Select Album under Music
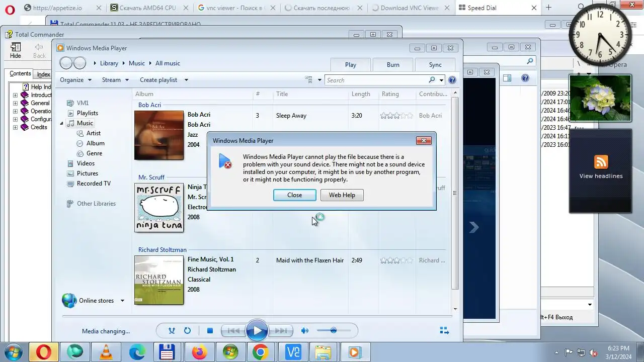The height and width of the screenshot is (362, 644). [95, 143]
